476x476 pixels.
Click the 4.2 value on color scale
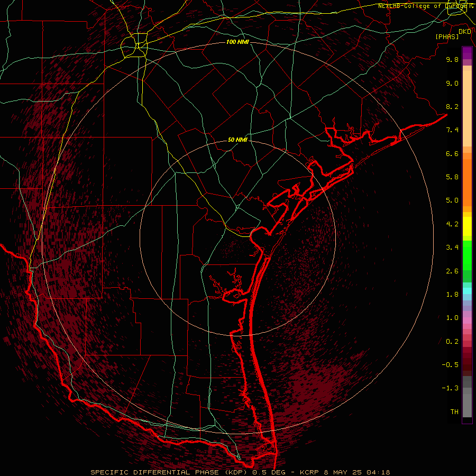pos(452,224)
